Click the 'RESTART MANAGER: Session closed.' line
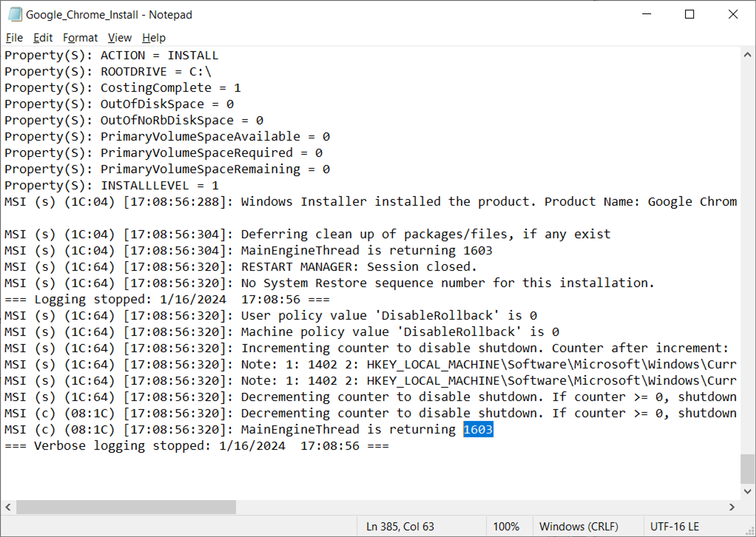Image resolution: width=756 pixels, height=537 pixels. [x=241, y=267]
